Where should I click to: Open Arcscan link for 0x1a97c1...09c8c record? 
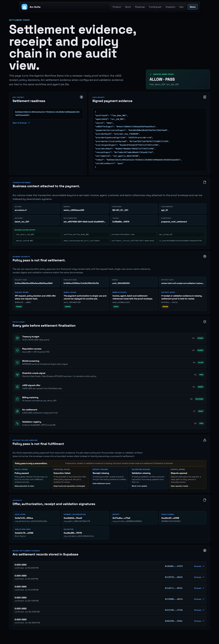point(199,588)
